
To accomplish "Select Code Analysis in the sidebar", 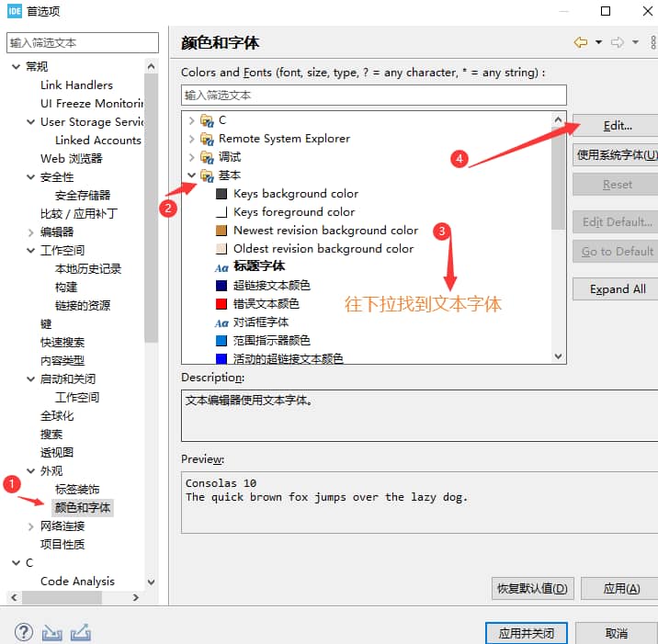I will click(77, 582).
